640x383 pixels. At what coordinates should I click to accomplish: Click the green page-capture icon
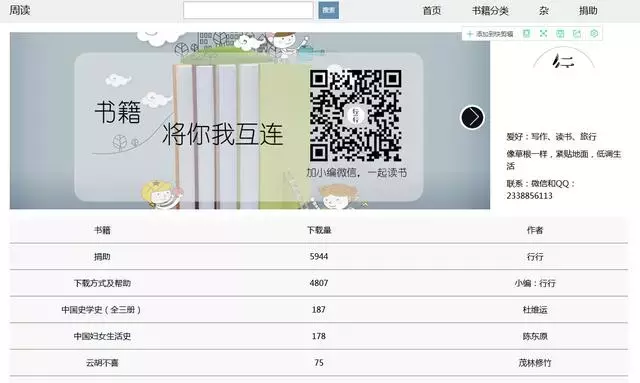527,33
